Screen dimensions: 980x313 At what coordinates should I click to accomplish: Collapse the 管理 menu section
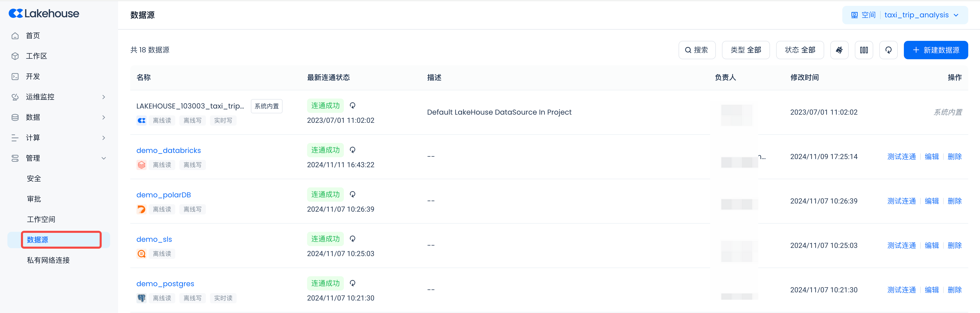103,158
